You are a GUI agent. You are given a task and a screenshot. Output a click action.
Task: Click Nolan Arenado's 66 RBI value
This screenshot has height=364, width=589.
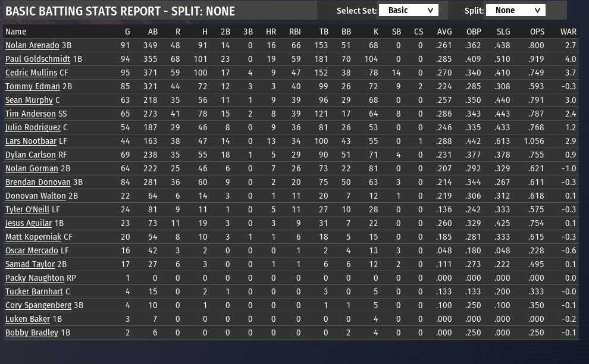[x=296, y=45]
